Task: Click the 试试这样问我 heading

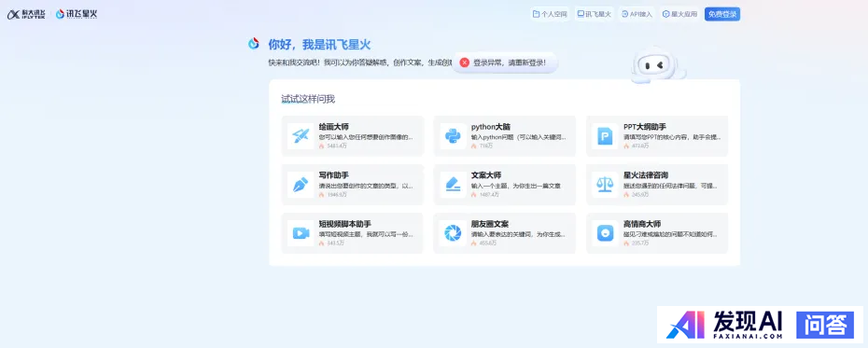Action: 308,99
